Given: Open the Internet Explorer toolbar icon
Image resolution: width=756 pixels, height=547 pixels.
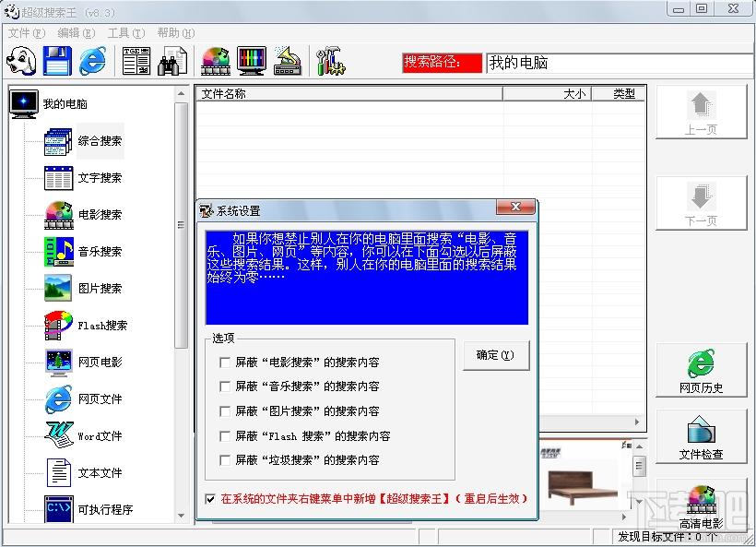Looking at the screenshot, I should tap(92, 61).
